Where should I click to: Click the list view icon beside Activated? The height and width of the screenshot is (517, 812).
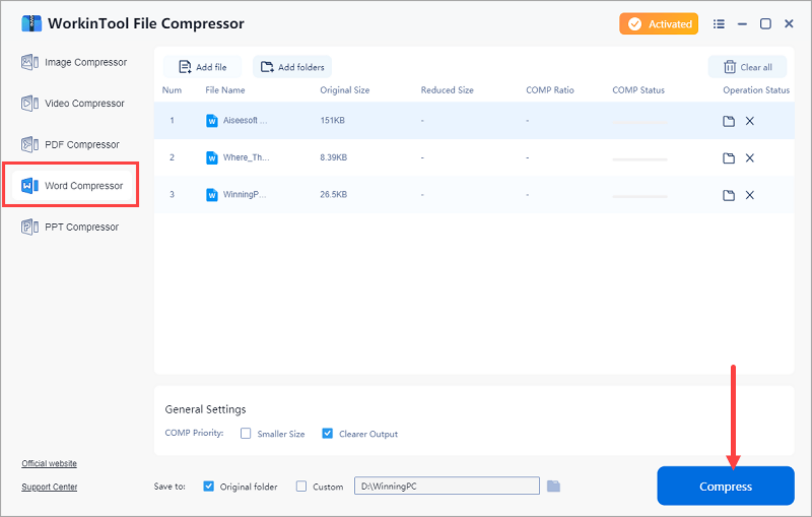(x=718, y=24)
